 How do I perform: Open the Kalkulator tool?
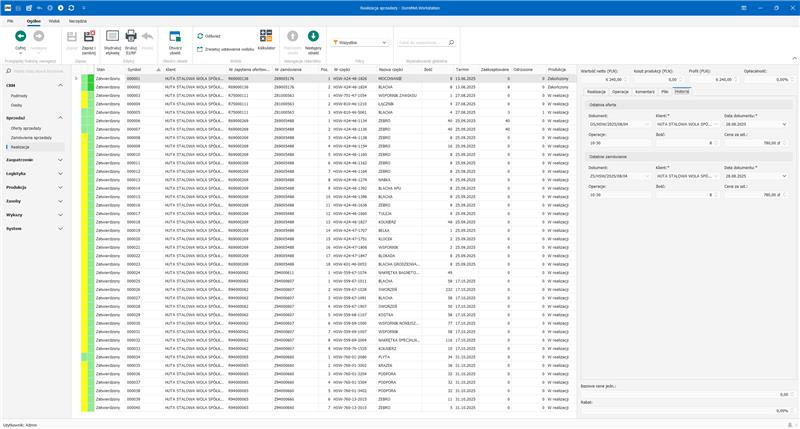click(266, 37)
